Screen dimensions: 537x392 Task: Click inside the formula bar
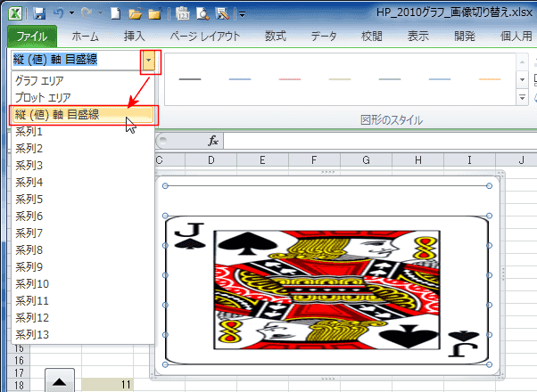tap(380, 141)
